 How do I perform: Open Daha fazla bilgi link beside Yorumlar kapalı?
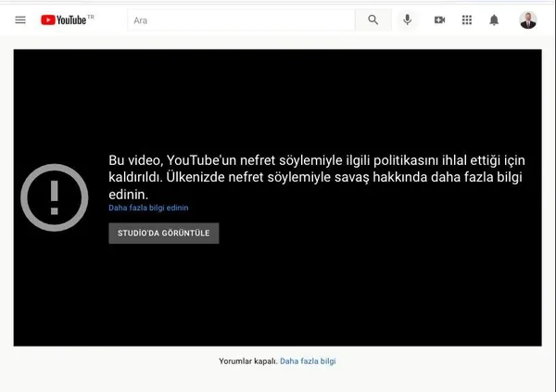click(308, 361)
